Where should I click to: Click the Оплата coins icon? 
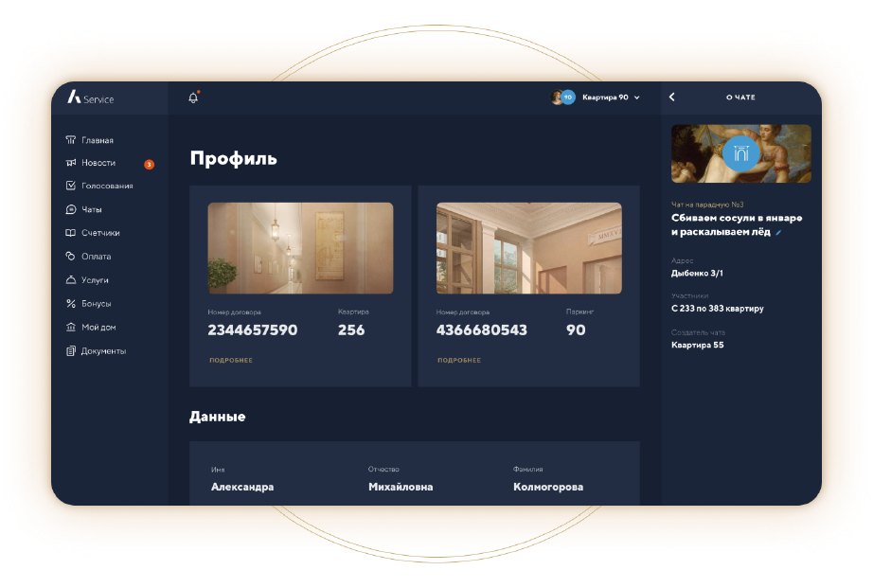click(71, 257)
